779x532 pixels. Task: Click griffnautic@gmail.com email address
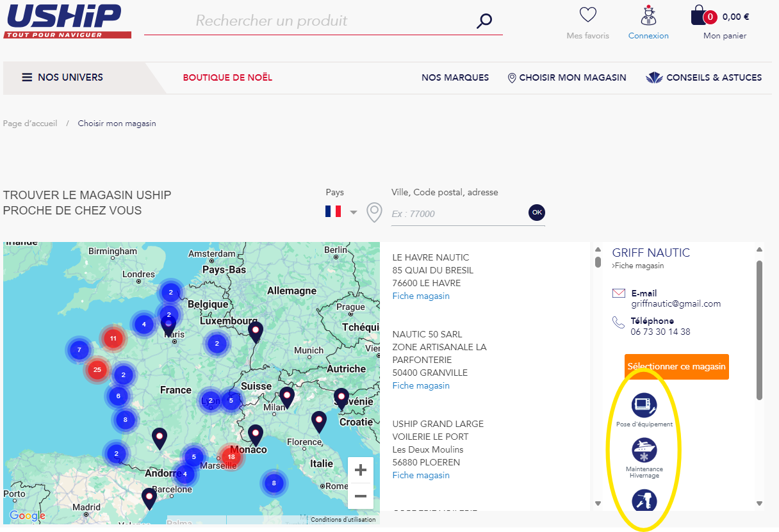[676, 303]
